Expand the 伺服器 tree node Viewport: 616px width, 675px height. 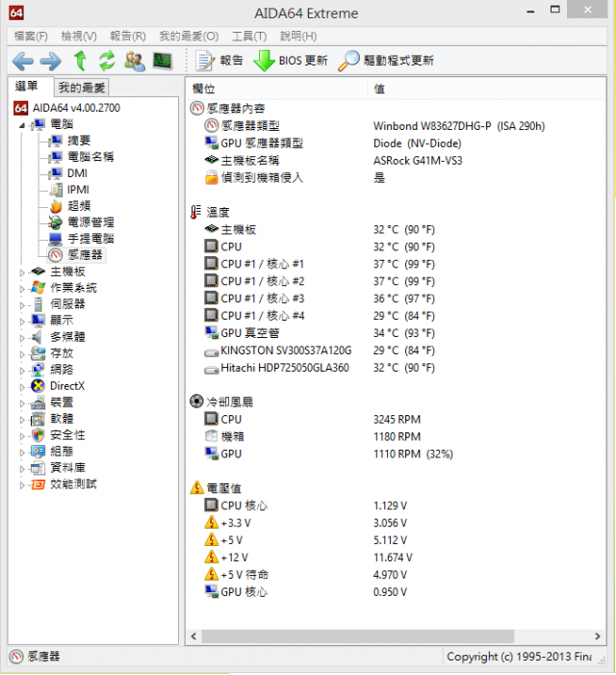(x=22, y=305)
